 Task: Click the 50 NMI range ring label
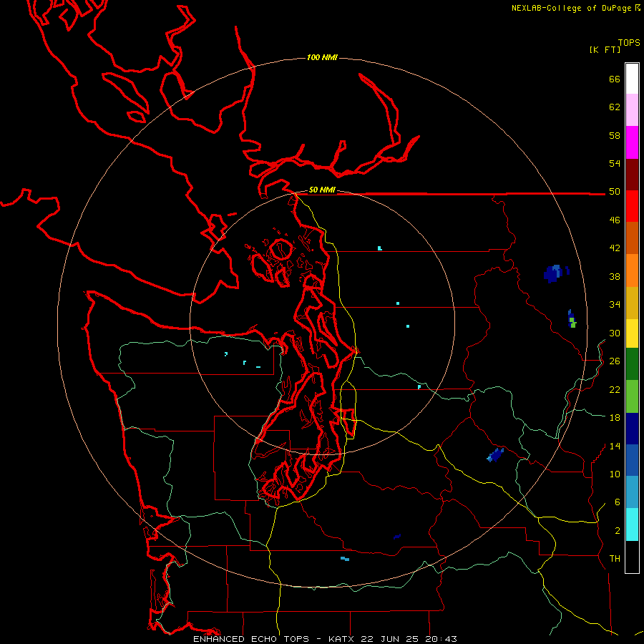tap(322, 190)
